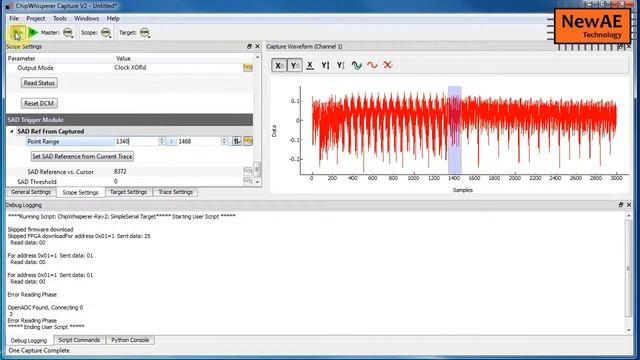This screenshot has height=360, width=640.
Task: Open the Tools menu
Action: pos(60,18)
